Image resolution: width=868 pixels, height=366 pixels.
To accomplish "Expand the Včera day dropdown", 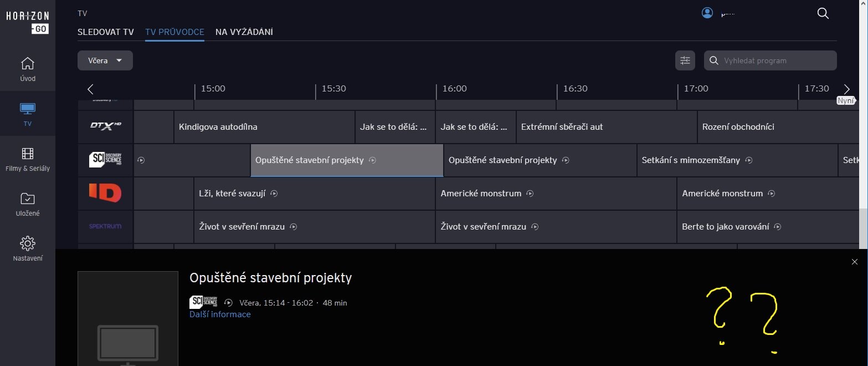I will coord(105,60).
